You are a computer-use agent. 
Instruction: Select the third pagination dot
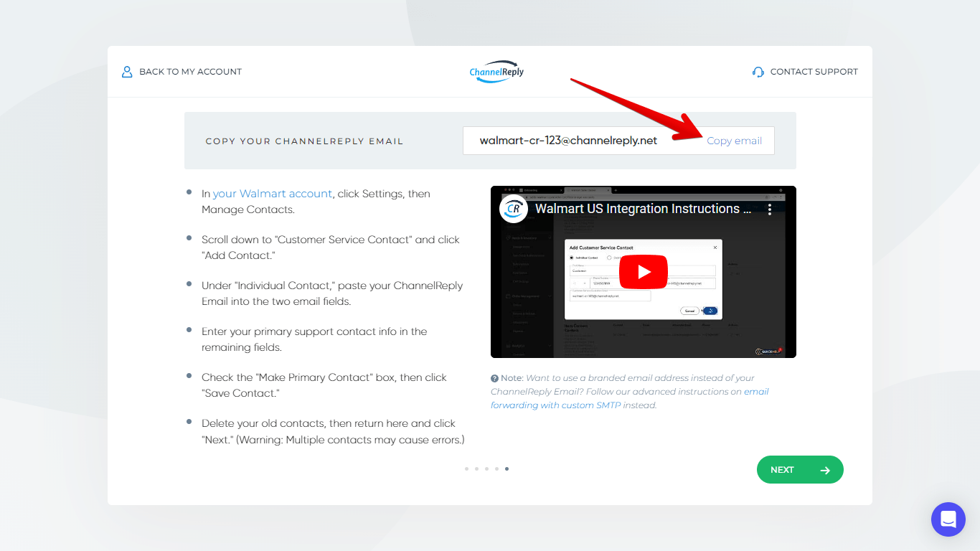pos(487,468)
